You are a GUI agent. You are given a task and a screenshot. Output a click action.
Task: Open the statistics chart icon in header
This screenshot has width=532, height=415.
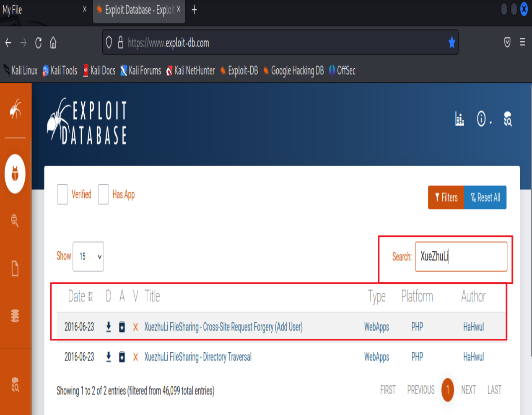[459, 119]
